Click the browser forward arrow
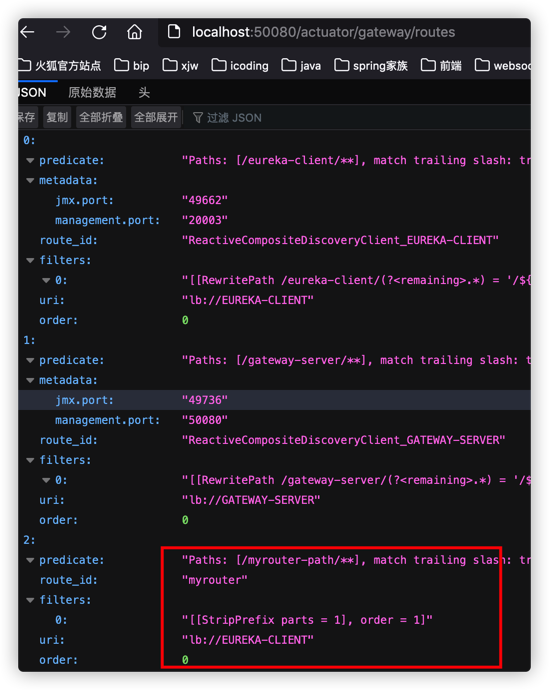Viewport: 549px width, 690px height. click(x=63, y=32)
